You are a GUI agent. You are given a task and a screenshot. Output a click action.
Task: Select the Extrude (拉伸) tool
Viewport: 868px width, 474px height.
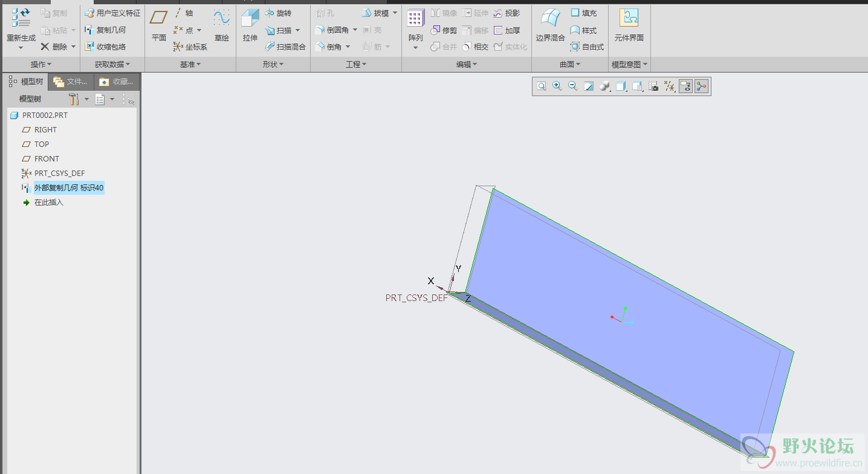250,25
